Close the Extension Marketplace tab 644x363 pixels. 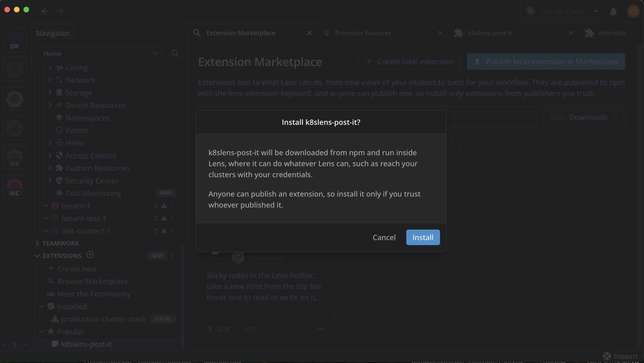tap(309, 33)
